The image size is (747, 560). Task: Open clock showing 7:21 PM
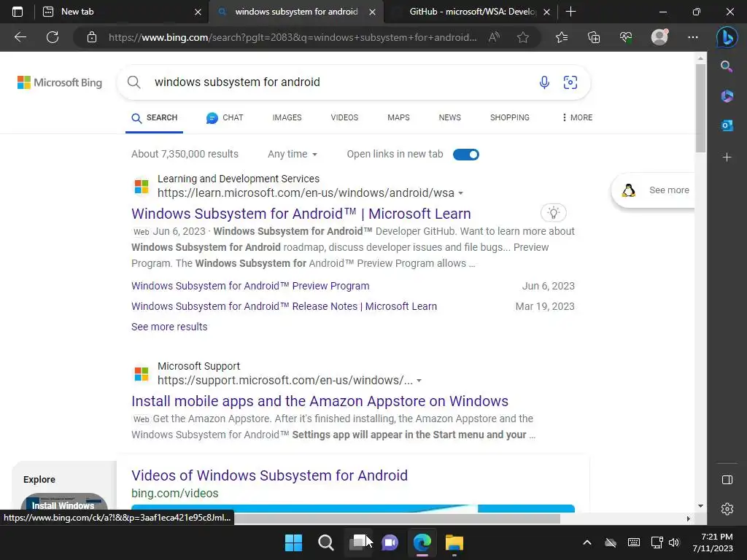(713, 542)
